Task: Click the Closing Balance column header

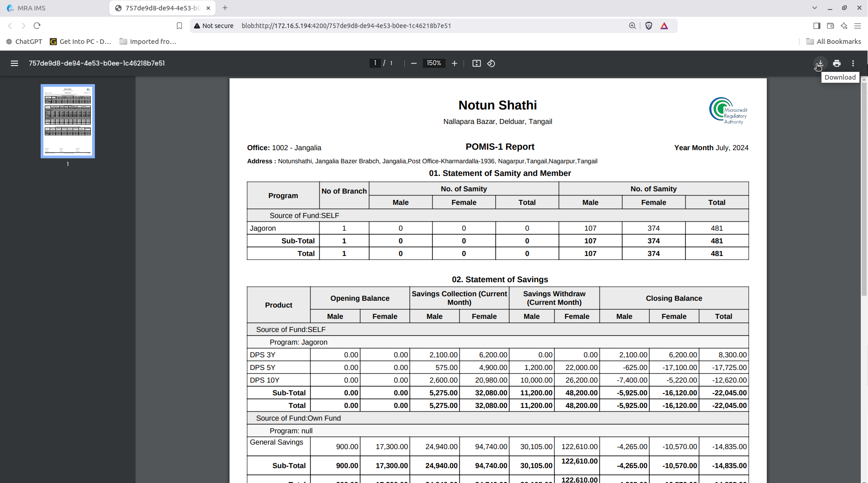Action: click(x=674, y=298)
